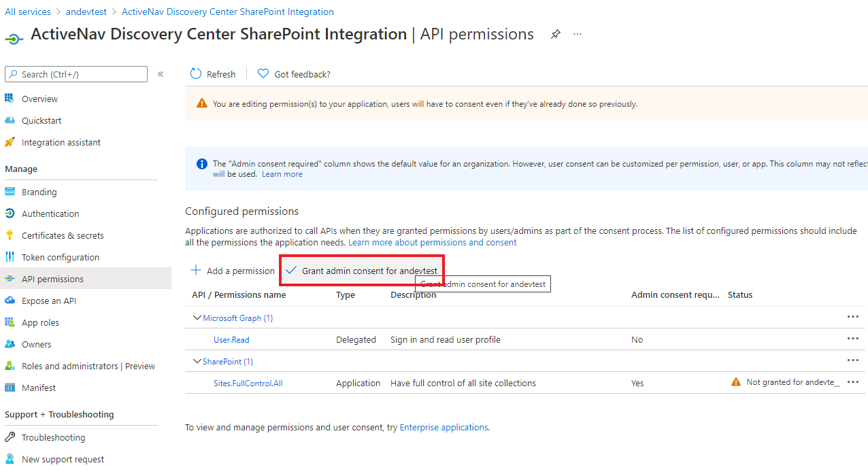868x476 pixels.
Task: Click the plus icon to add a permission
Action: point(196,270)
